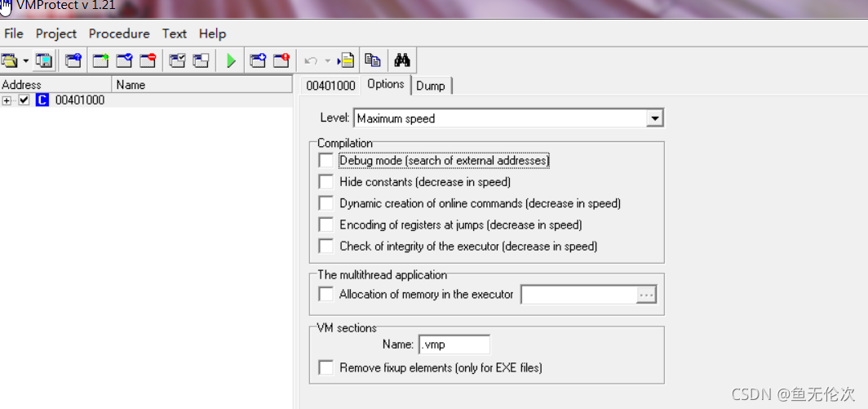
Task: Click the Name column header
Action: (x=202, y=85)
